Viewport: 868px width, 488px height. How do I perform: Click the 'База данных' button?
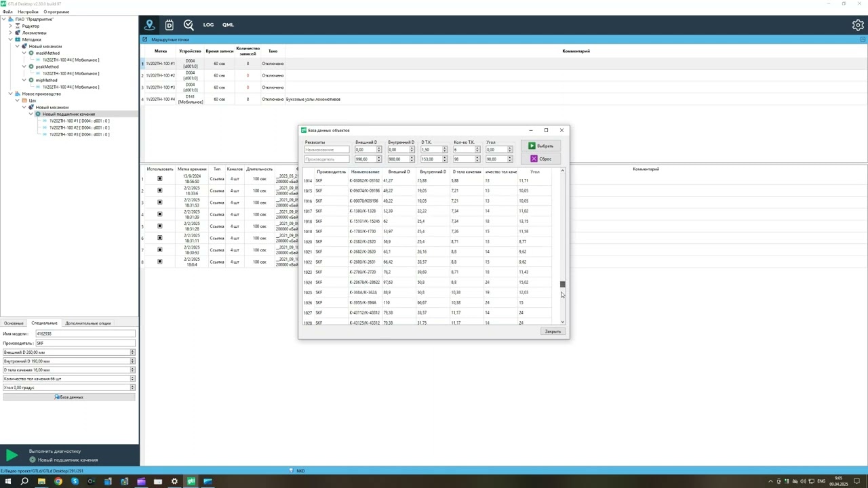(x=68, y=397)
